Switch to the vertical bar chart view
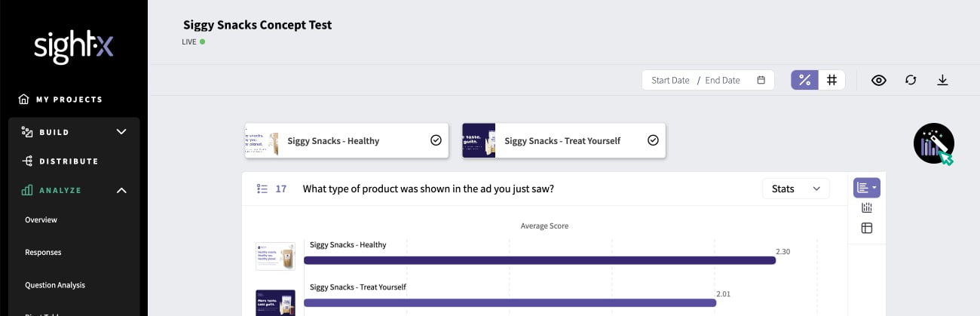The height and width of the screenshot is (316, 980). pyautogui.click(x=867, y=208)
